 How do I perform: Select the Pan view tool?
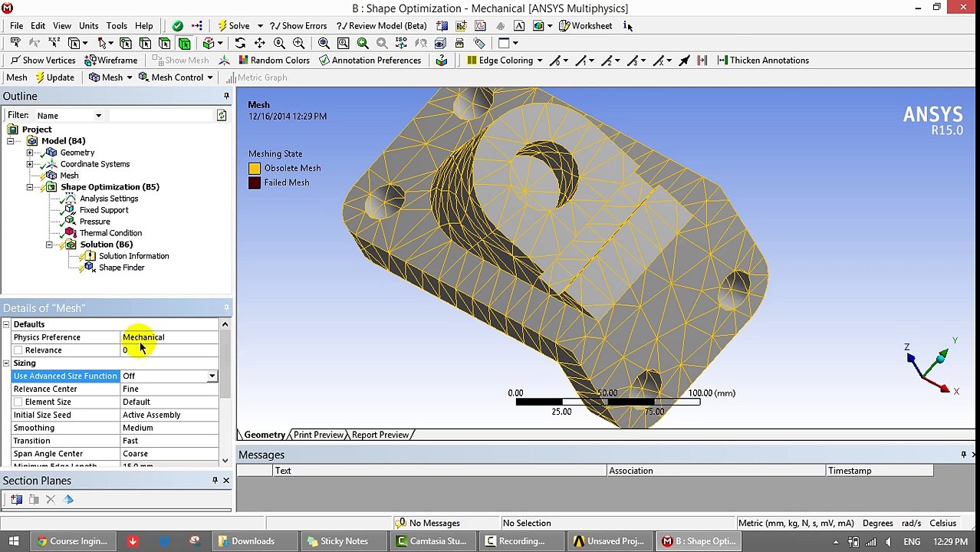tap(259, 43)
